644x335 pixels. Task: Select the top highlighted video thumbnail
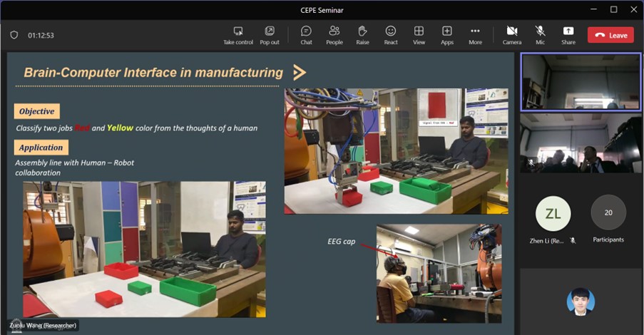pyautogui.click(x=581, y=82)
